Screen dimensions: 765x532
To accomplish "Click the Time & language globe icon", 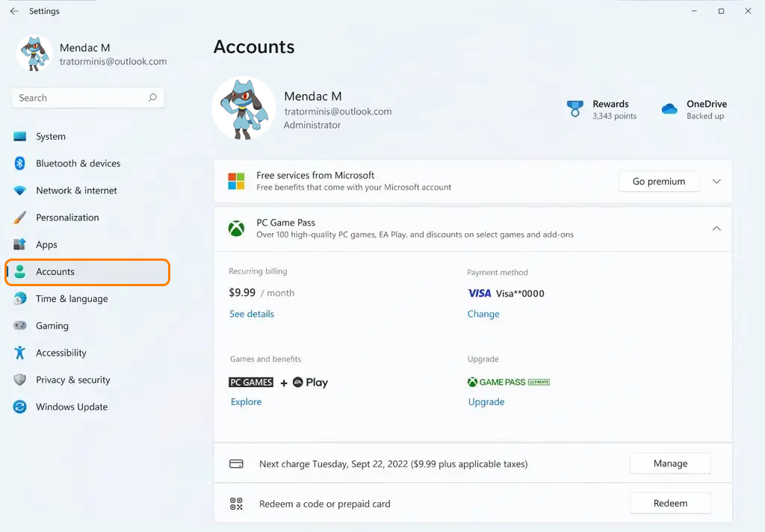I will pos(20,298).
